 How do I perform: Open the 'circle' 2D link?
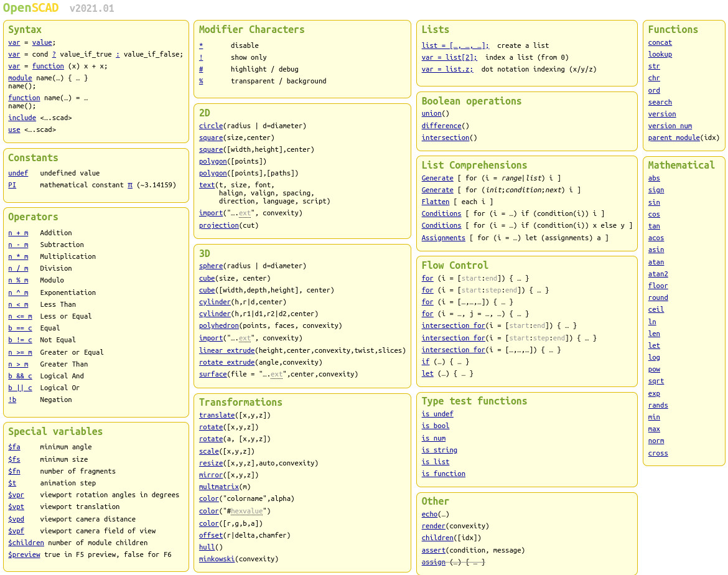point(211,126)
